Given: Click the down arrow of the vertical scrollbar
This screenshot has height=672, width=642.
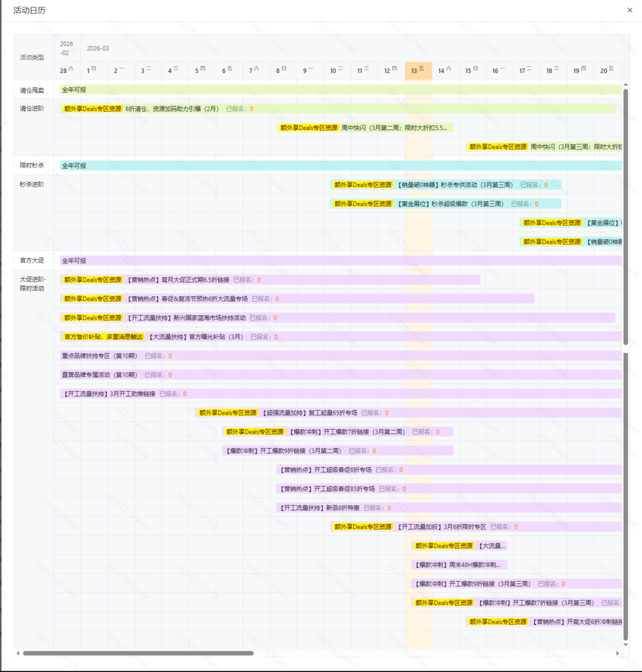Looking at the screenshot, I should 626,645.
